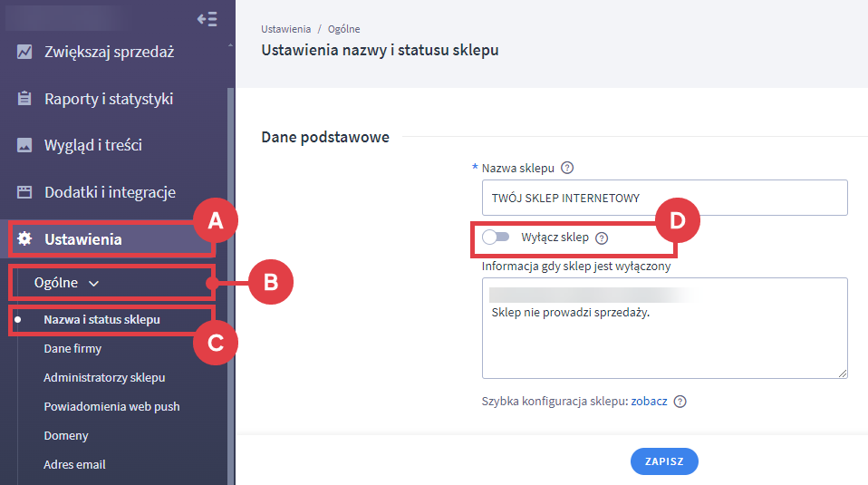Open Administratorzy sklepu in the sidebar

click(104, 377)
